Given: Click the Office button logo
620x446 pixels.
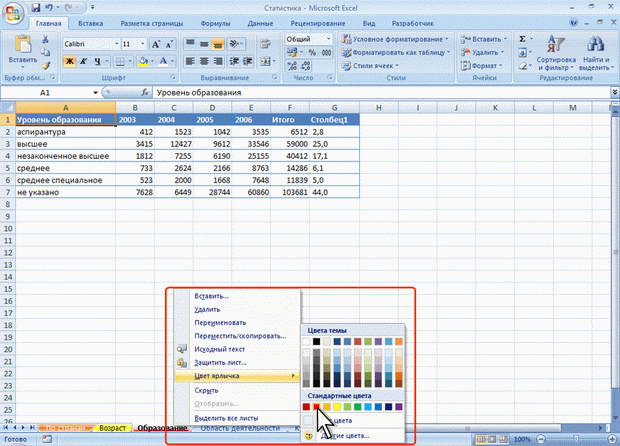Looking at the screenshot, I should tap(14, 12).
